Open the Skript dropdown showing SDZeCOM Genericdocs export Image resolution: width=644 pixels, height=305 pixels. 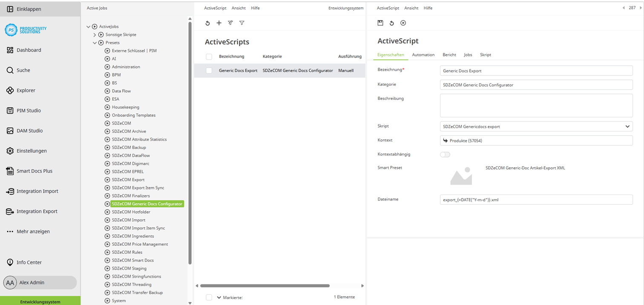[627, 126]
